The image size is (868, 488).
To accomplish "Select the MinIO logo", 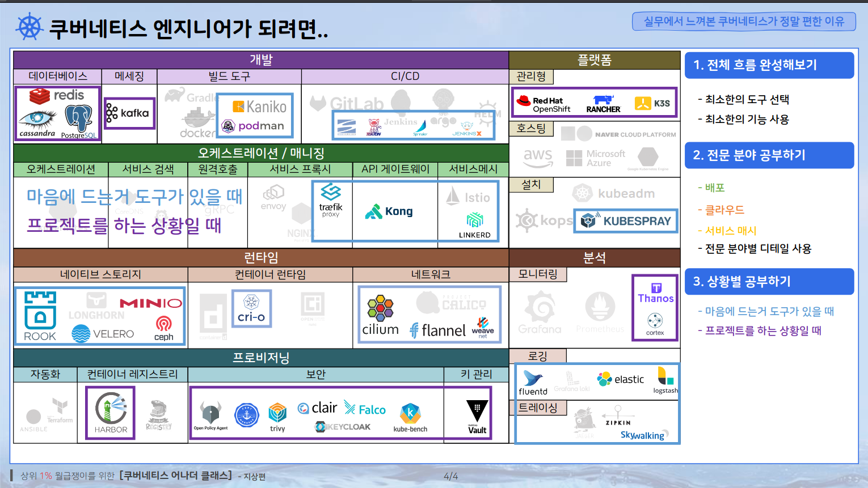I will [x=151, y=303].
